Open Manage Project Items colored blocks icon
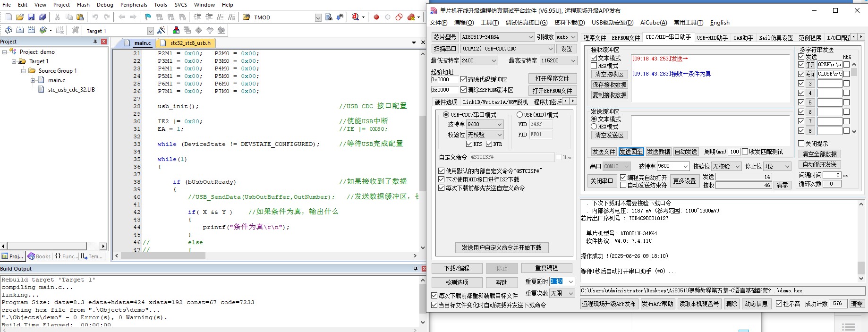 [x=176, y=30]
